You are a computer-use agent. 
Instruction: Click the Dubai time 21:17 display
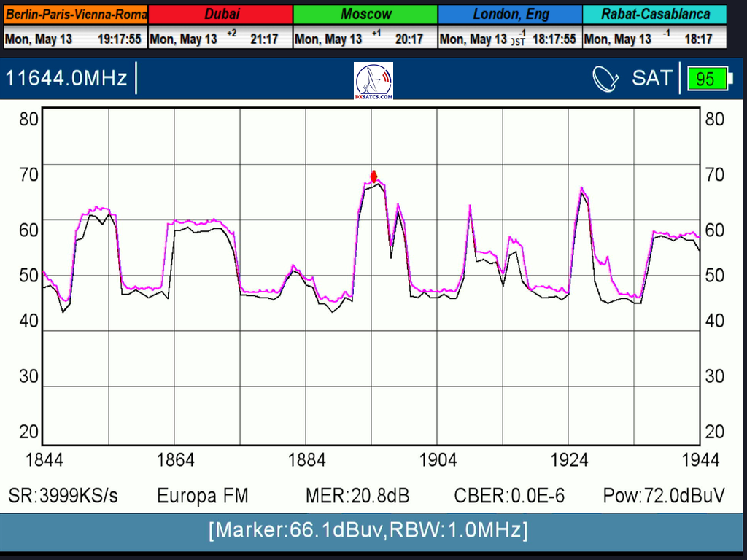pos(263,39)
